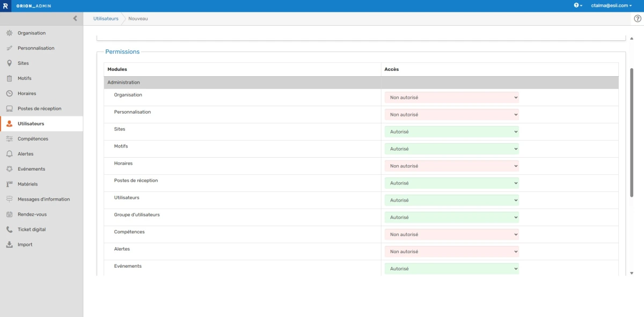Click the Ticket digital phone icon
Viewport: 644px width, 317px height.
point(9,230)
